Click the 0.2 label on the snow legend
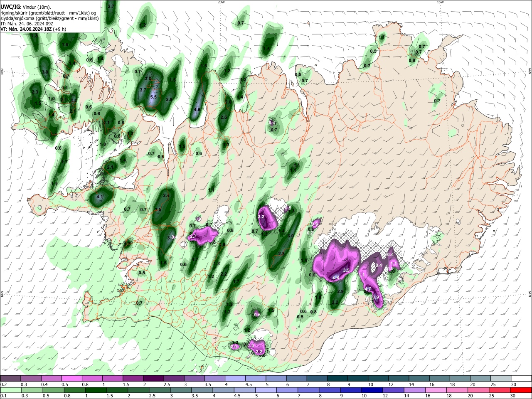Screen dimensions: 532x399 tap(3, 384)
